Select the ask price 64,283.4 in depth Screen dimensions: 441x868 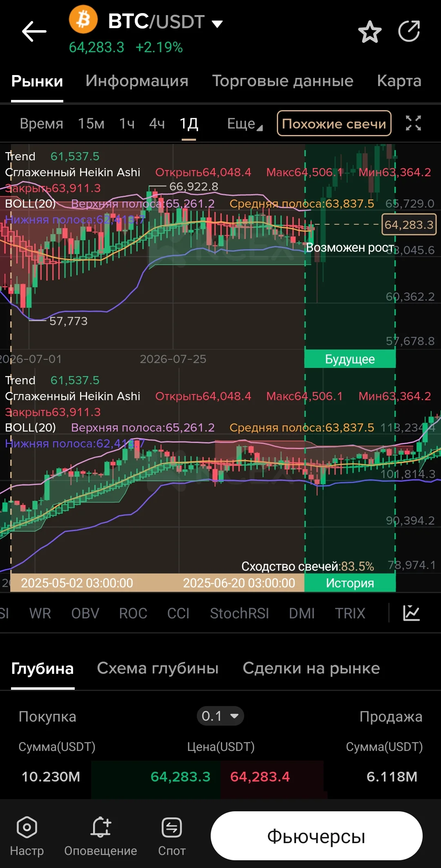[260, 777]
